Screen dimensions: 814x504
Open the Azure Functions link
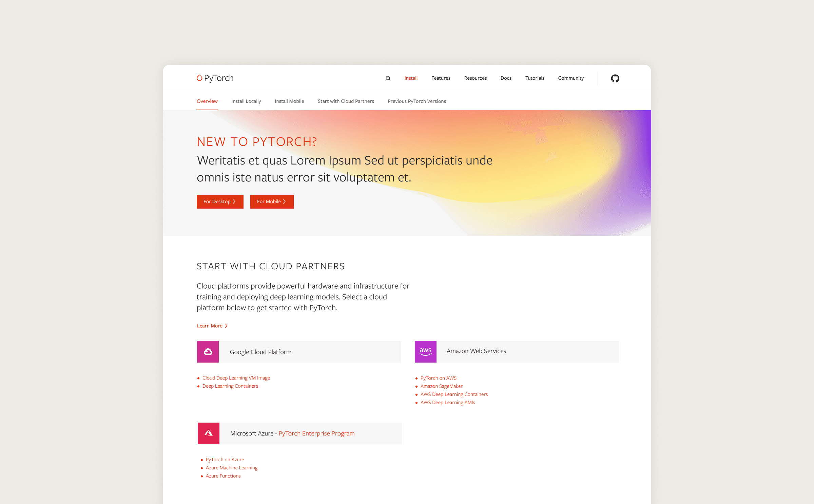[223, 476]
